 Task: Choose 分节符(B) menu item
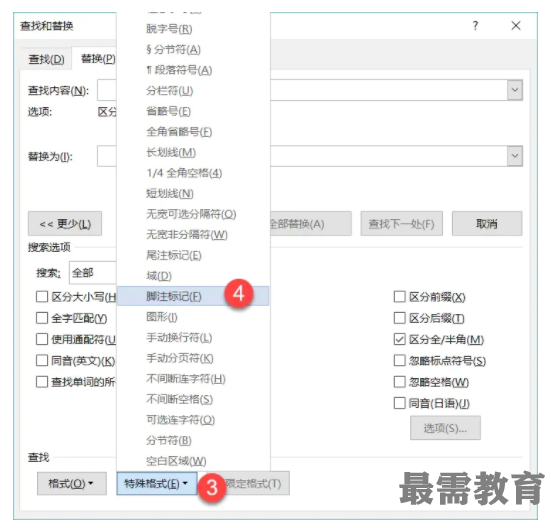tap(193, 441)
